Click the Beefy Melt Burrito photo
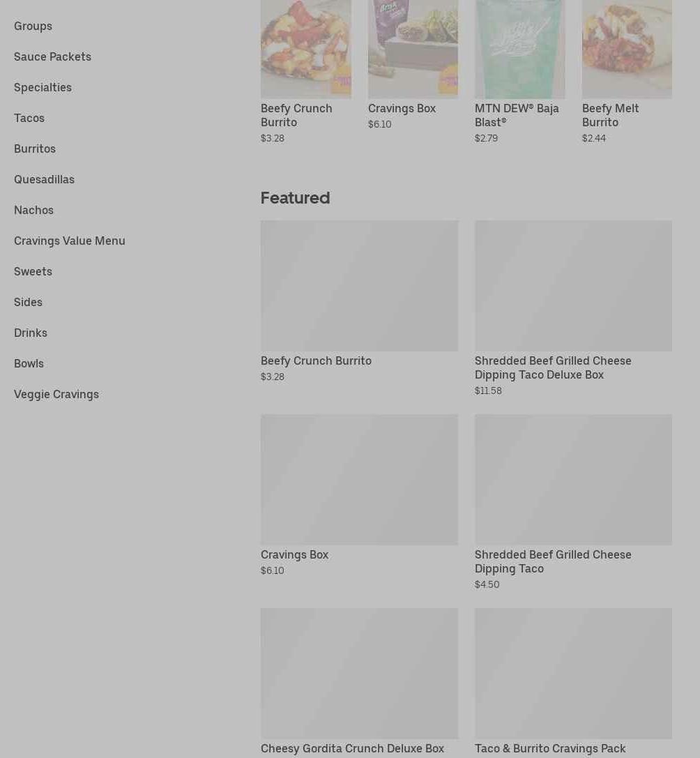The width and height of the screenshot is (700, 758). point(627,49)
